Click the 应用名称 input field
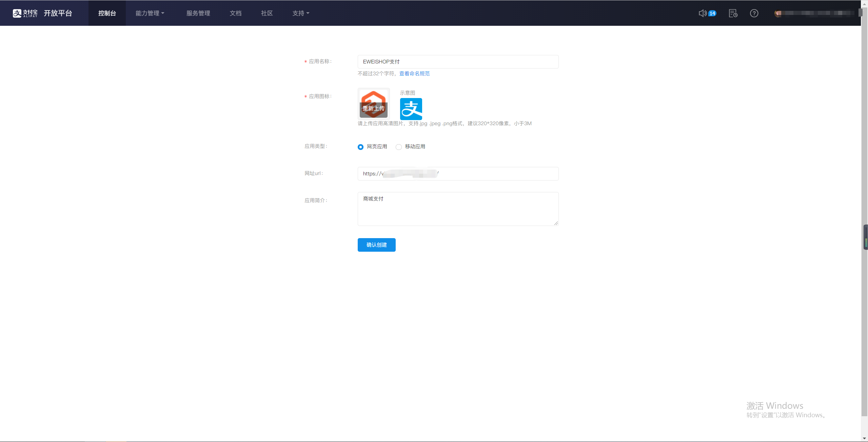868x442 pixels. point(458,62)
